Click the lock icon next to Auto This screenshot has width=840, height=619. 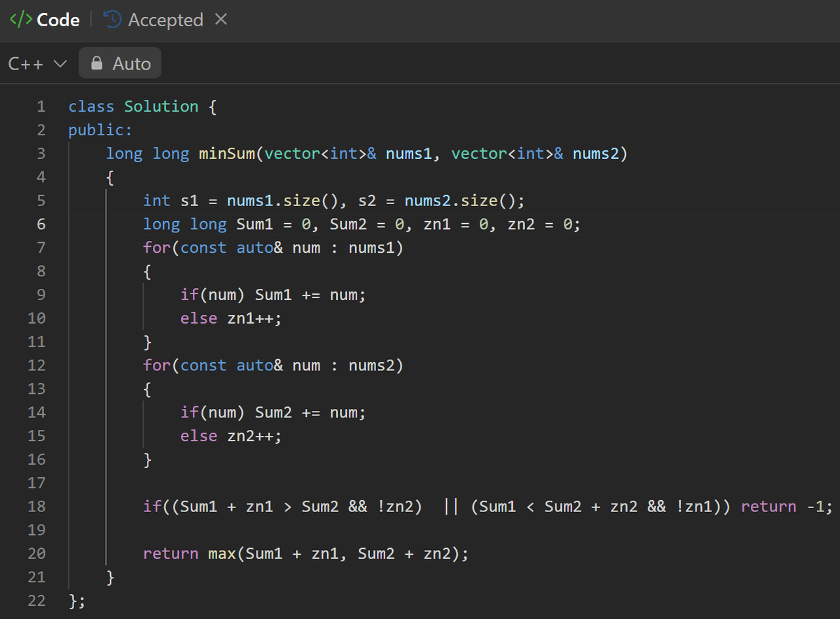pos(97,64)
